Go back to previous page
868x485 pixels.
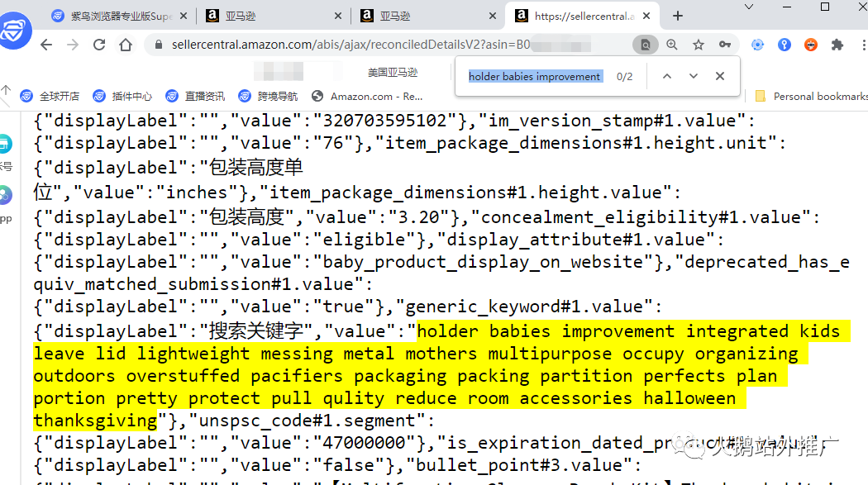pyautogui.click(x=46, y=45)
